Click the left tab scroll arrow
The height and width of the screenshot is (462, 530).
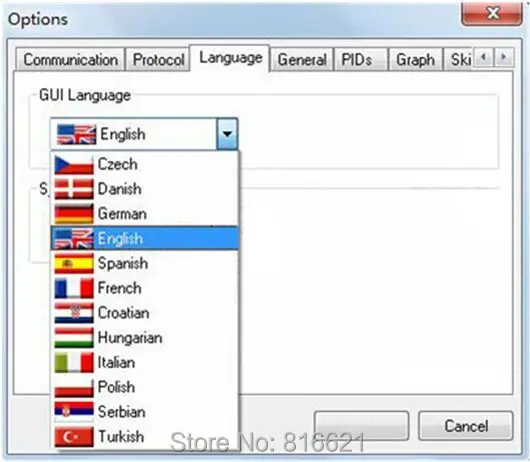[x=484, y=57]
